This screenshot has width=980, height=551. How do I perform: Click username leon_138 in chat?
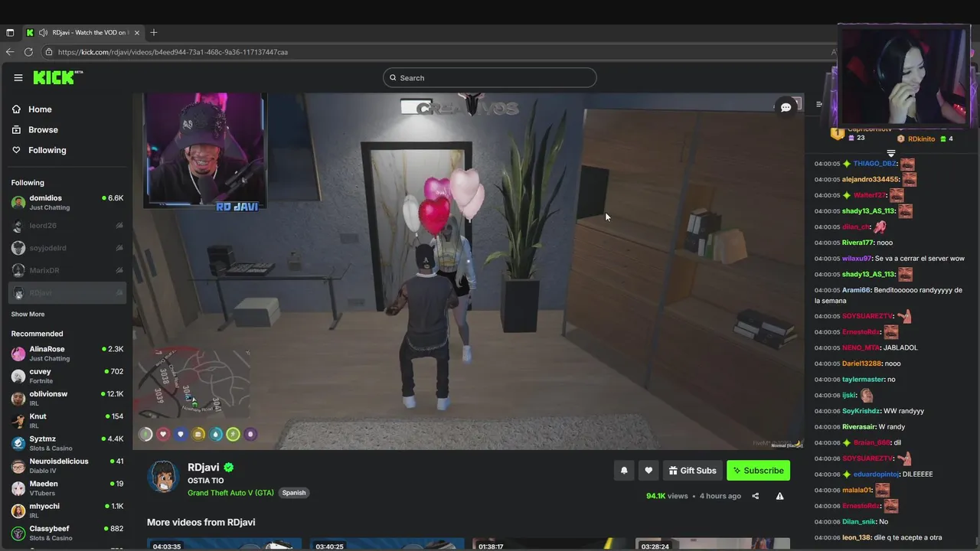coord(856,537)
